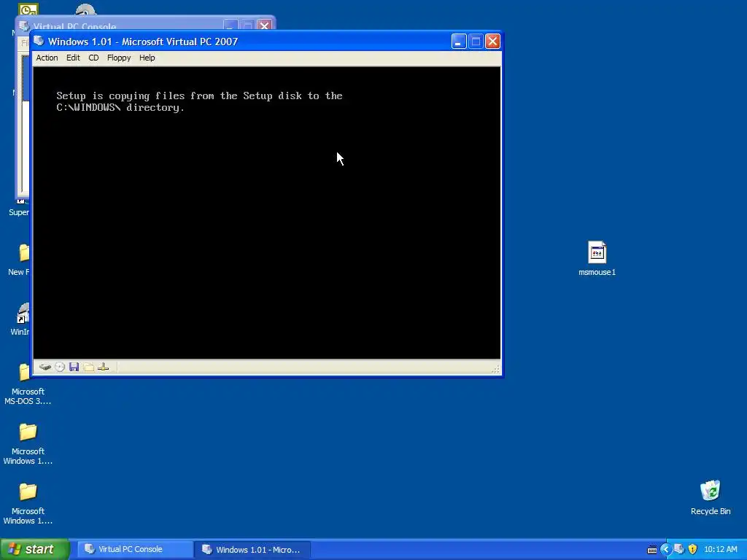The width and height of the screenshot is (747, 560).
Task: Click the Virtual PC icon in Windows 1.01 title bar
Action: coord(39,42)
